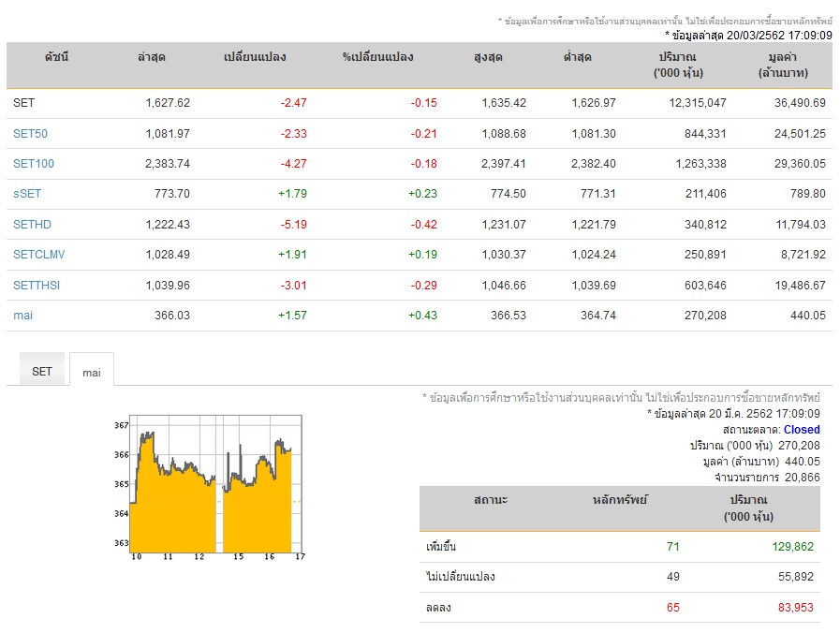Click the เปลี่ยนแปลง column header

255,57
